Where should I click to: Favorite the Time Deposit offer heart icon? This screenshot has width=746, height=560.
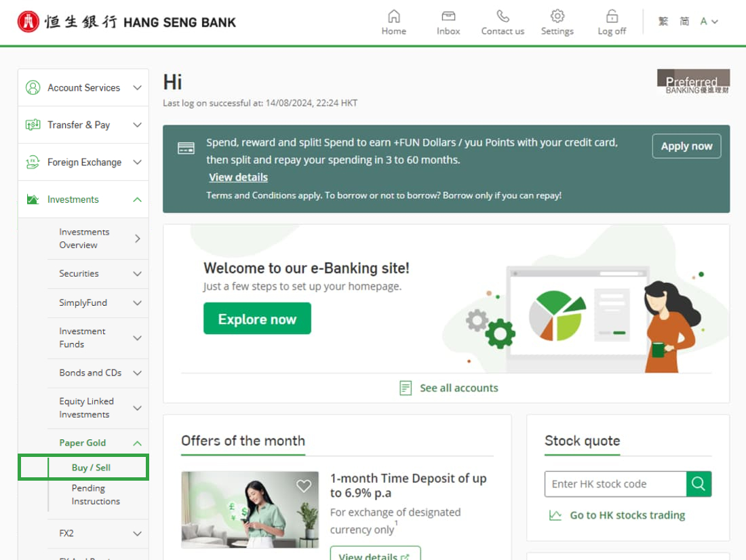point(304,486)
